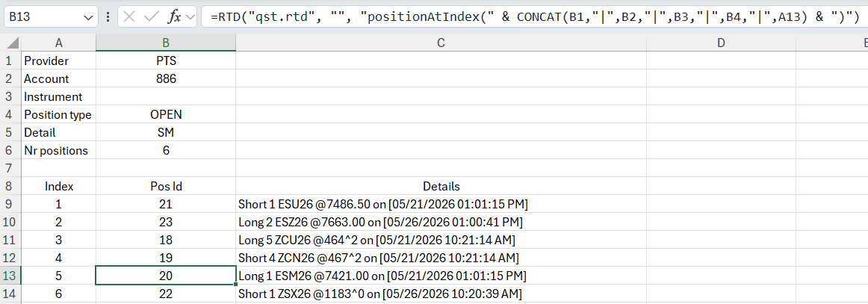Confirm entry with the checkmark icon
Screen dimensions: 868x304
[152, 17]
